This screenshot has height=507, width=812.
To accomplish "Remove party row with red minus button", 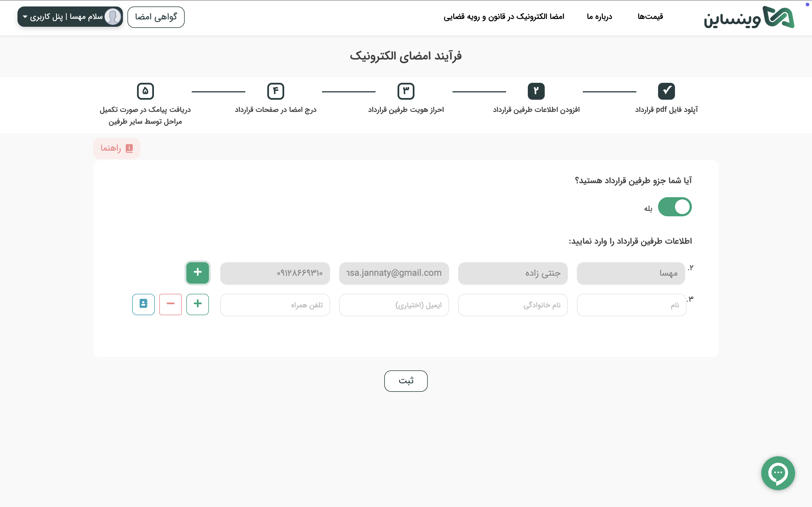I will [171, 304].
